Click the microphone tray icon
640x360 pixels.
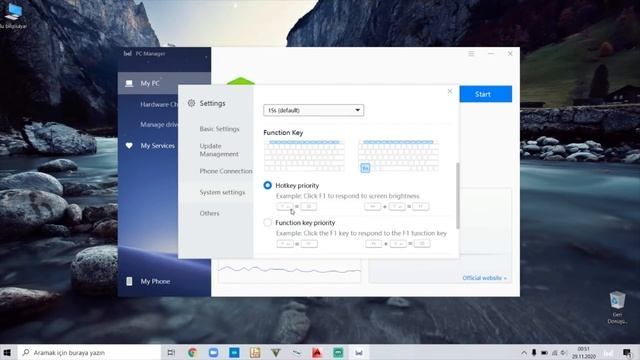534,353
